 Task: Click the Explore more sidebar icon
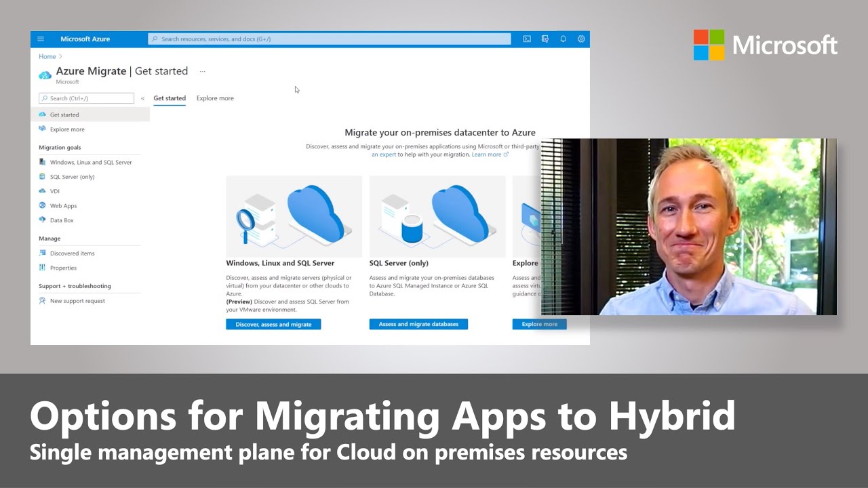43,129
